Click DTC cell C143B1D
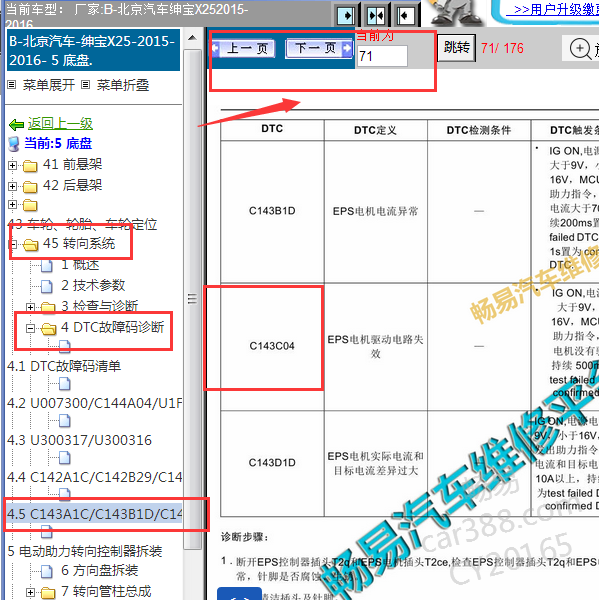Image resolution: width=599 pixels, height=600 pixels. (272, 211)
